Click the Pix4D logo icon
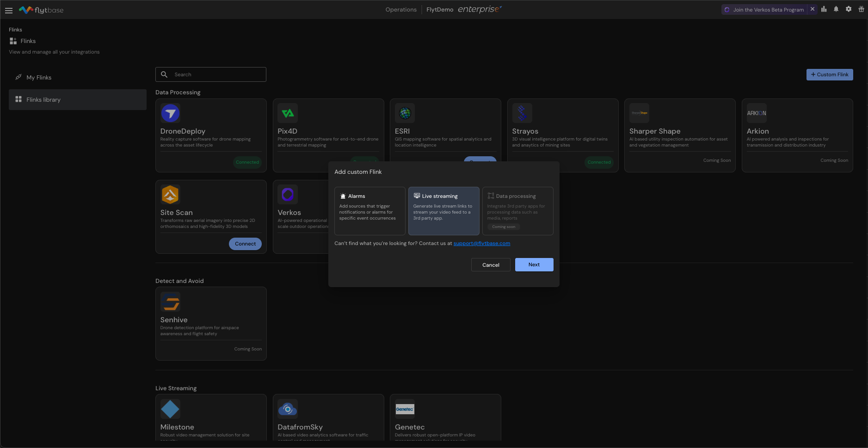Viewport: 868px width, 448px height. point(288,113)
